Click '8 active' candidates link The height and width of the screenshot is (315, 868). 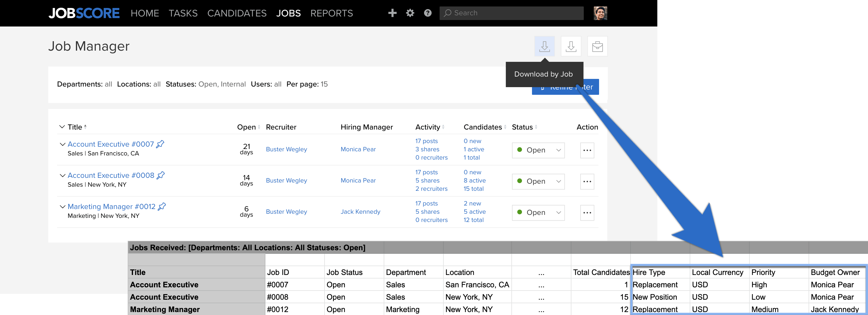tap(474, 180)
